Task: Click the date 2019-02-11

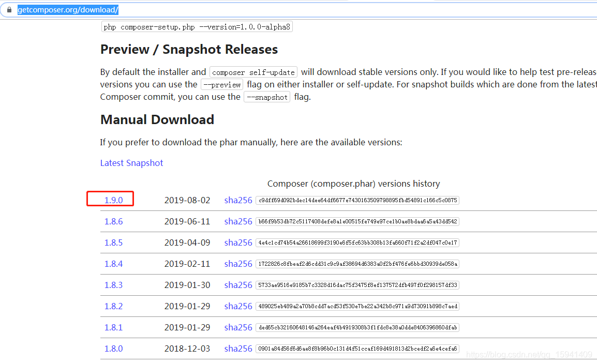Action: tap(187, 264)
